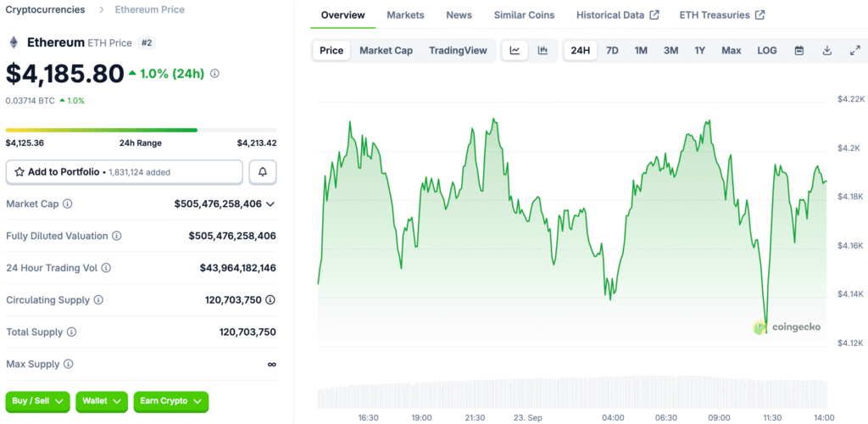Screen dimensions: 868x424
Task: Click the $4,213.42 range high value
Action: tap(257, 142)
